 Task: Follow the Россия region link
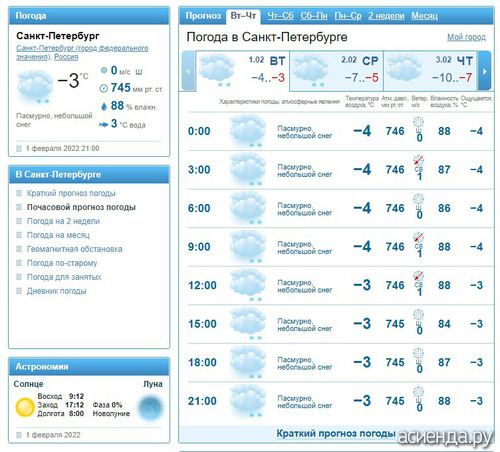[66, 57]
